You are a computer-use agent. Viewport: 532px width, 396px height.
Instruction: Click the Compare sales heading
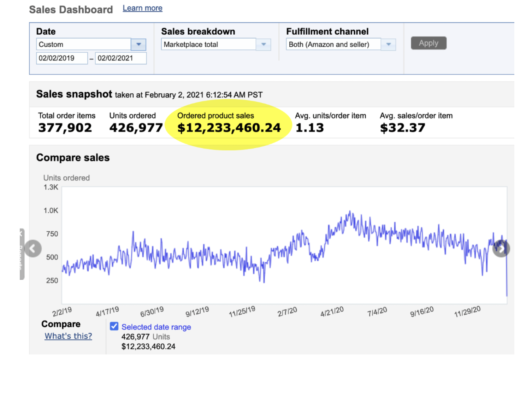(73, 158)
